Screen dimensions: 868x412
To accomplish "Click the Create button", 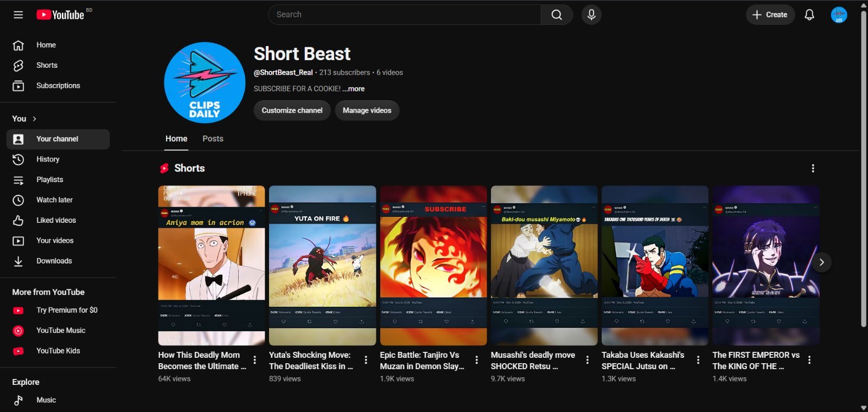I will tap(770, 15).
